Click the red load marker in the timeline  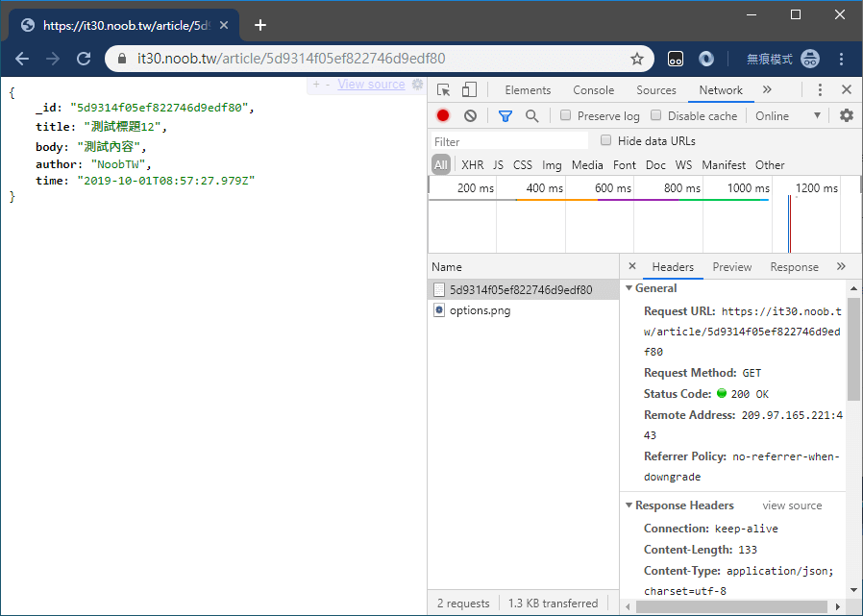790,224
